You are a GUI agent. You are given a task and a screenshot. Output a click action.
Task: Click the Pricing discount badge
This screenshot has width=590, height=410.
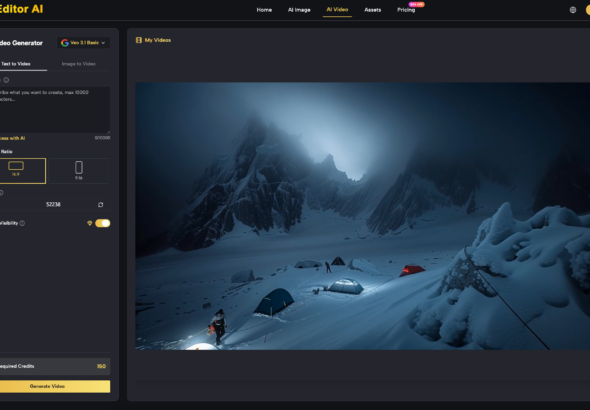click(x=417, y=4)
